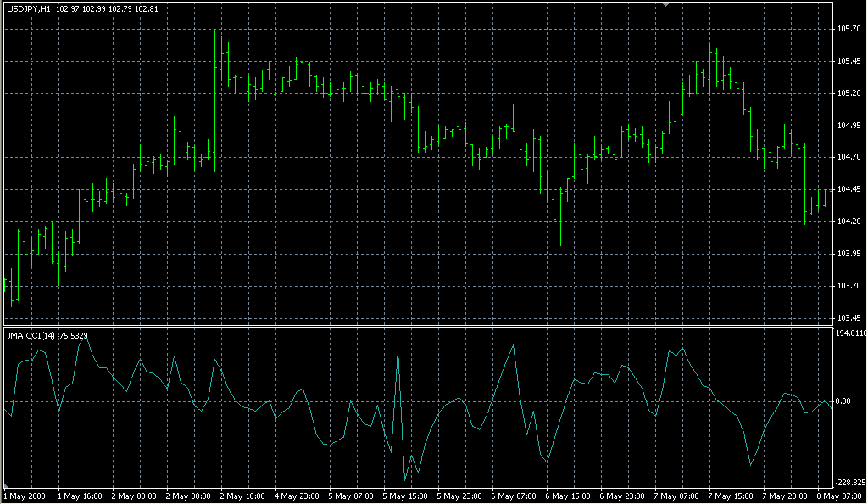
Task: Click the 104.20 price axis value
Action: click(848, 221)
